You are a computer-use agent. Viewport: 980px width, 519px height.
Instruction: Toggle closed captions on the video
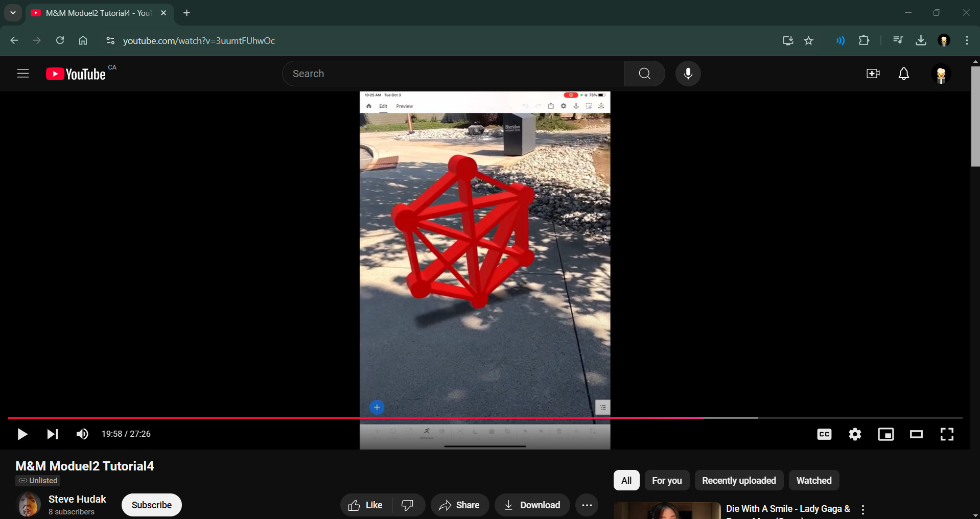coord(824,434)
